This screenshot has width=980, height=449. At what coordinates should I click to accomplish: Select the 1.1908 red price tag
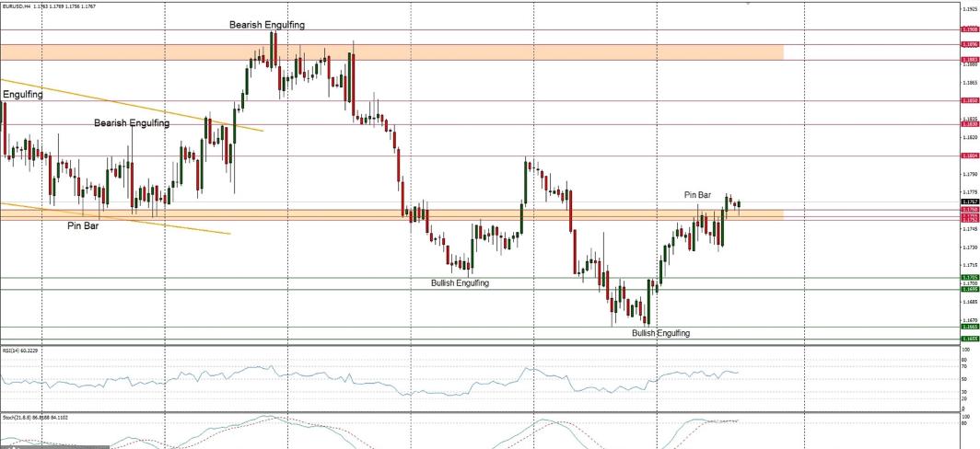pos(969,30)
